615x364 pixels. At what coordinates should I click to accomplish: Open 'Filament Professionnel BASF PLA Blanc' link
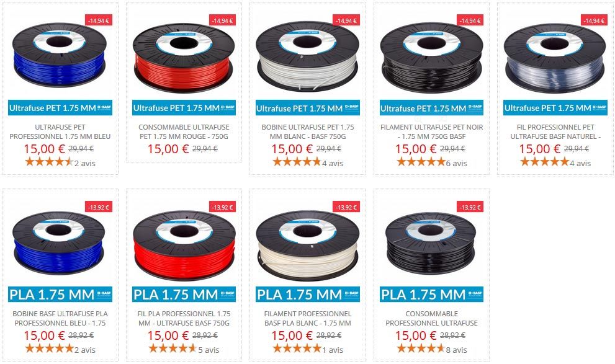(x=308, y=318)
